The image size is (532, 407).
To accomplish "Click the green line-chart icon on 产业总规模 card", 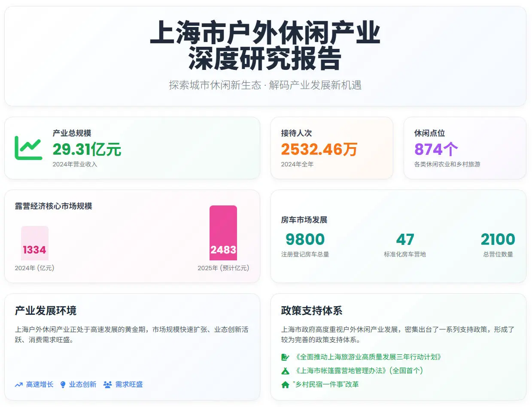I will point(29,146).
